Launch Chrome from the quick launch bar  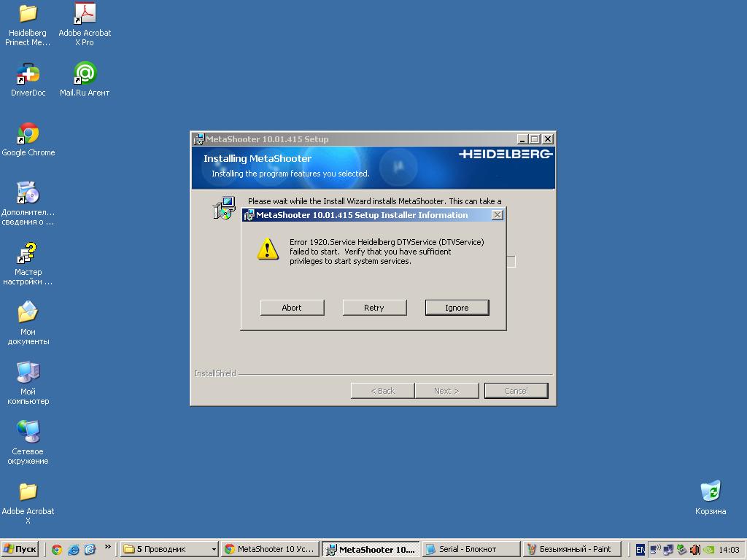coord(57,550)
